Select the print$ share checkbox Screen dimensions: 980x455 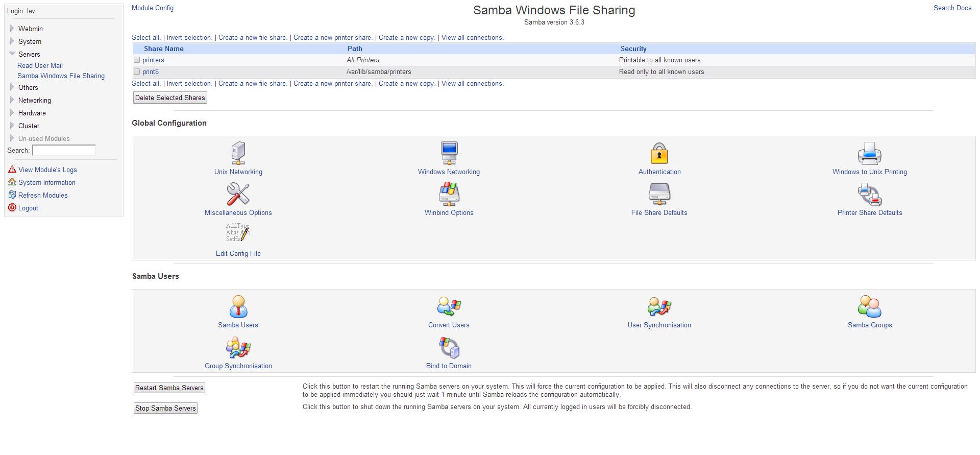pos(137,71)
